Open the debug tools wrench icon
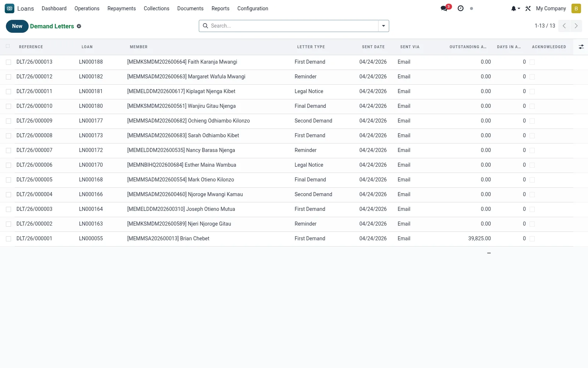 click(x=528, y=8)
